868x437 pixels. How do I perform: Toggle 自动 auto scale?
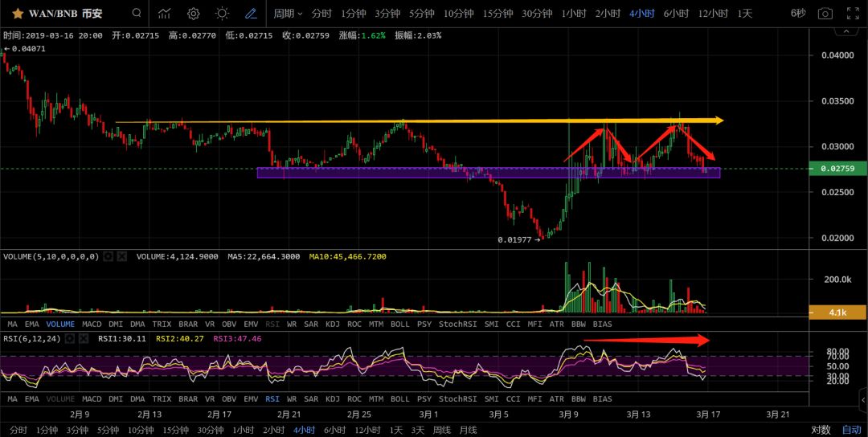tap(851, 430)
